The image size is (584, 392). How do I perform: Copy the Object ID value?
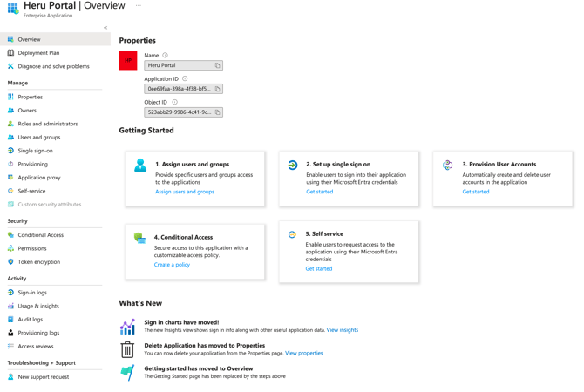coord(218,112)
